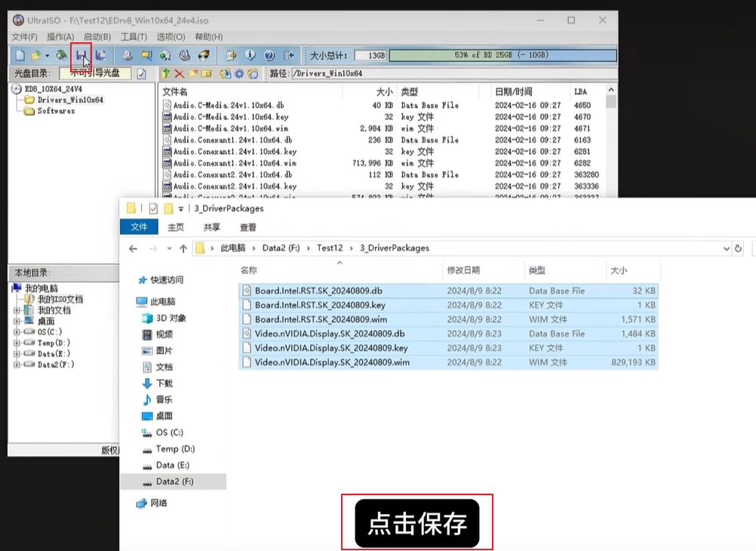Open the Explorer address bar dropdown arrow

pyautogui.click(x=727, y=248)
